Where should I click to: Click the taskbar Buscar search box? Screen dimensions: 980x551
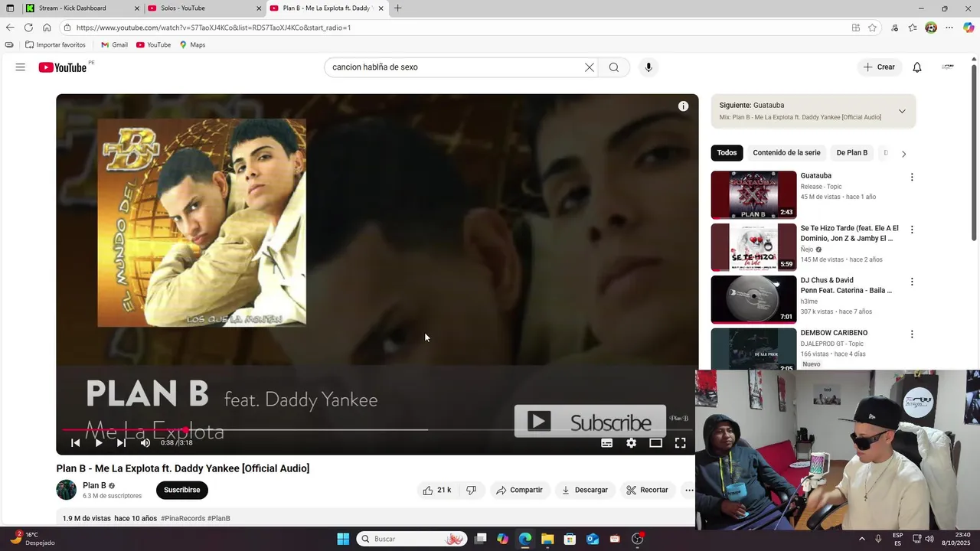412,539
